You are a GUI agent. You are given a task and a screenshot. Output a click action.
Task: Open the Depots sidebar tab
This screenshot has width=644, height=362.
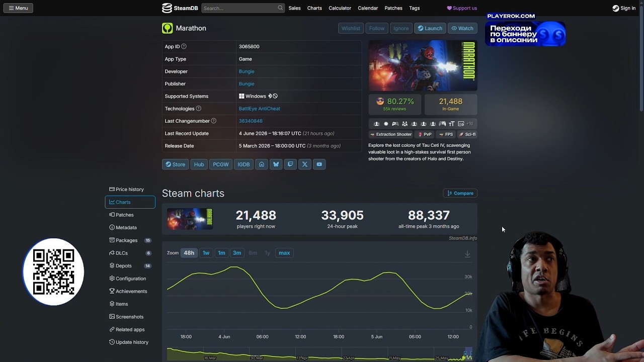130,266
